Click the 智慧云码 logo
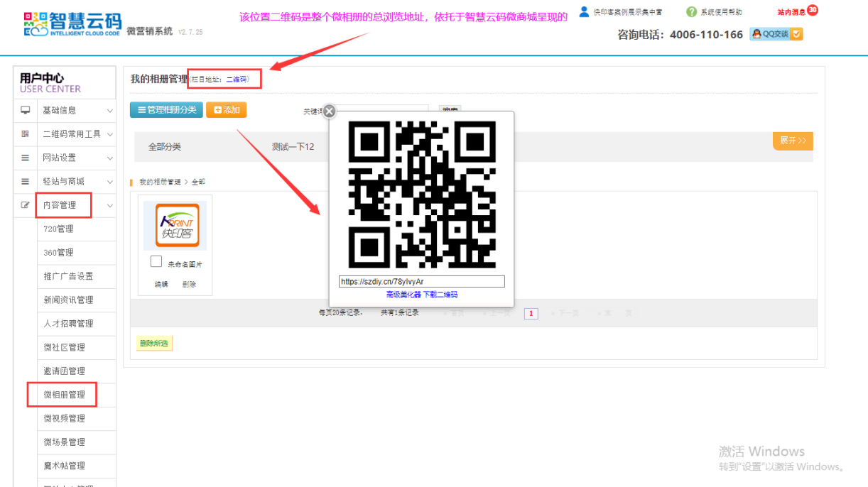868x487 pixels. coord(72,24)
